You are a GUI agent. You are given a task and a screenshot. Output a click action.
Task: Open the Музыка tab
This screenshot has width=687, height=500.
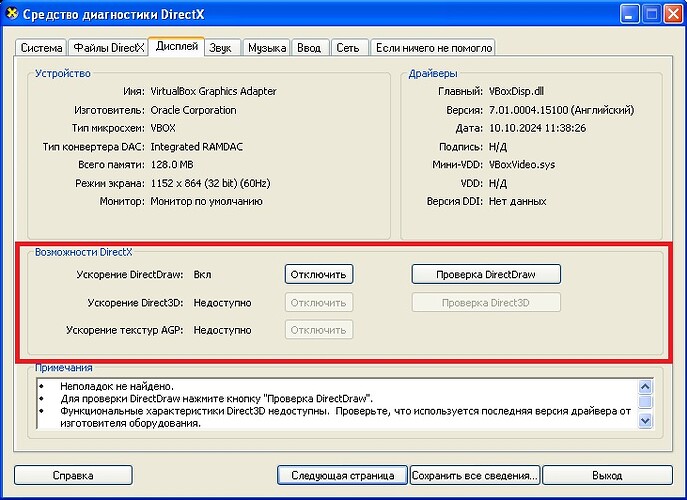(x=266, y=48)
